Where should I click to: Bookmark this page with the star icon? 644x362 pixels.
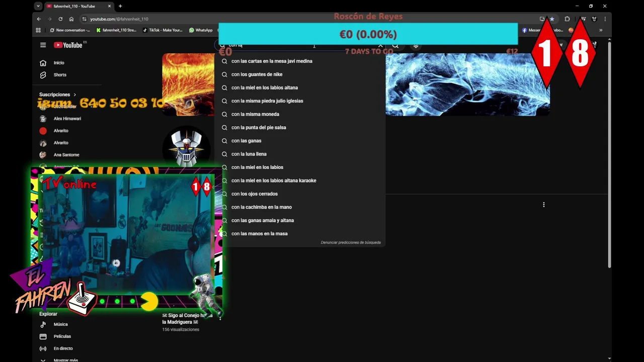coord(552,19)
